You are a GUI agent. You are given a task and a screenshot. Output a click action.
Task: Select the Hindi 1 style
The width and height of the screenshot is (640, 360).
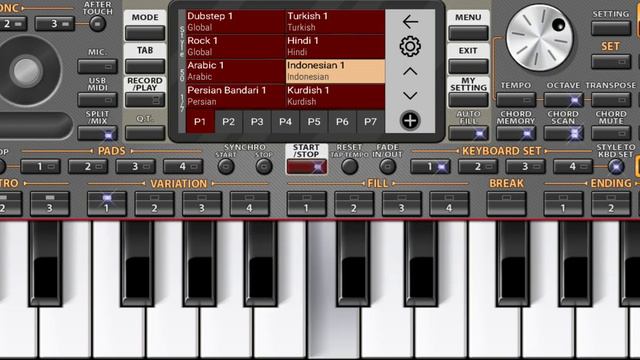[335, 46]
